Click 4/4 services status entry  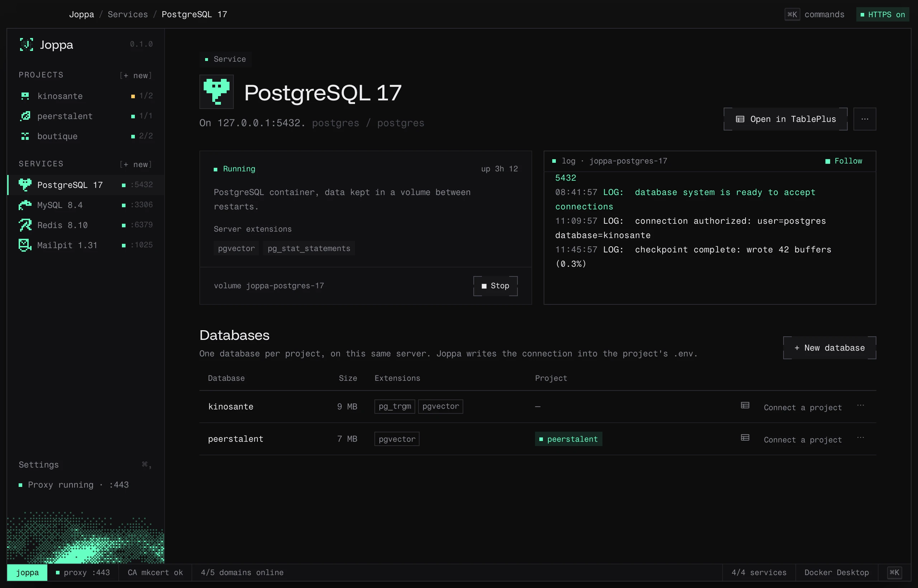[759, 572]
